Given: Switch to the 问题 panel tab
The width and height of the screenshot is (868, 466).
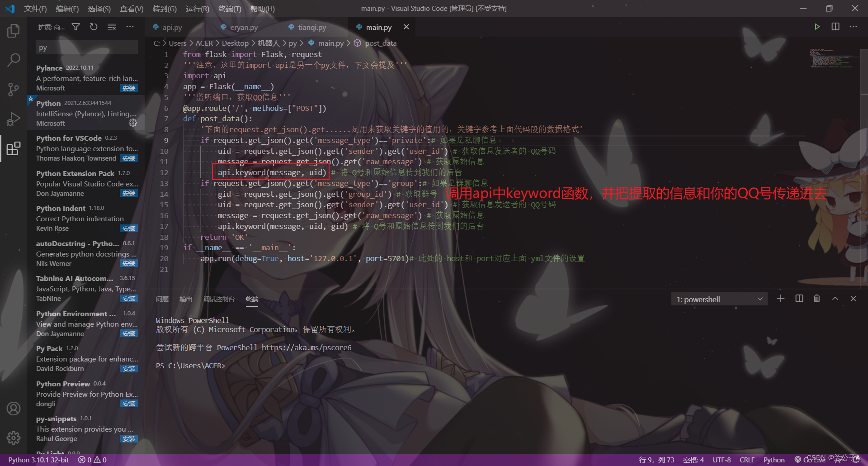Looking at the screenshot, I should pyautogui.click(x=162, y=299).
